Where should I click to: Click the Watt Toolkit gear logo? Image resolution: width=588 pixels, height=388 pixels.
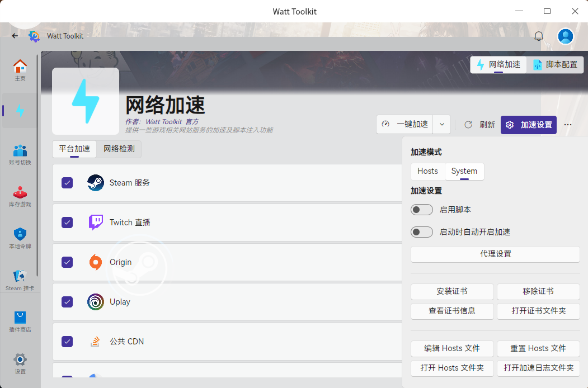[x=34, y=36]
